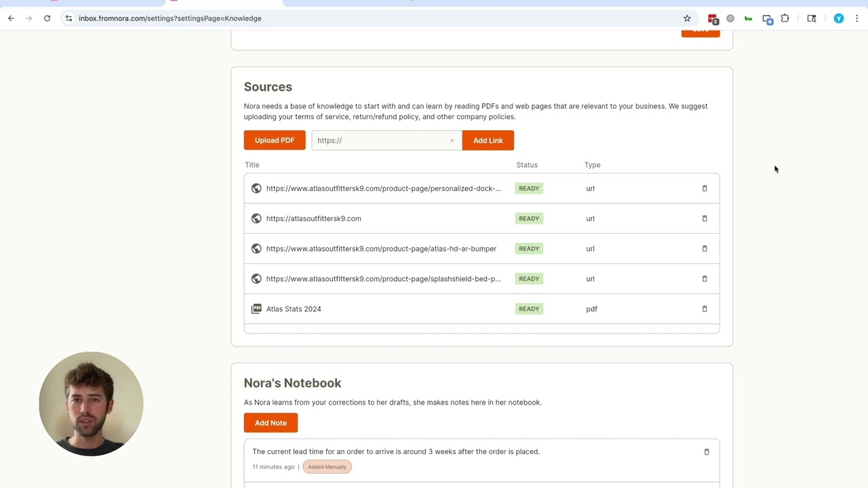The image size is (868, 488).
Task: Click the Type column header
Action: point(593,165)
